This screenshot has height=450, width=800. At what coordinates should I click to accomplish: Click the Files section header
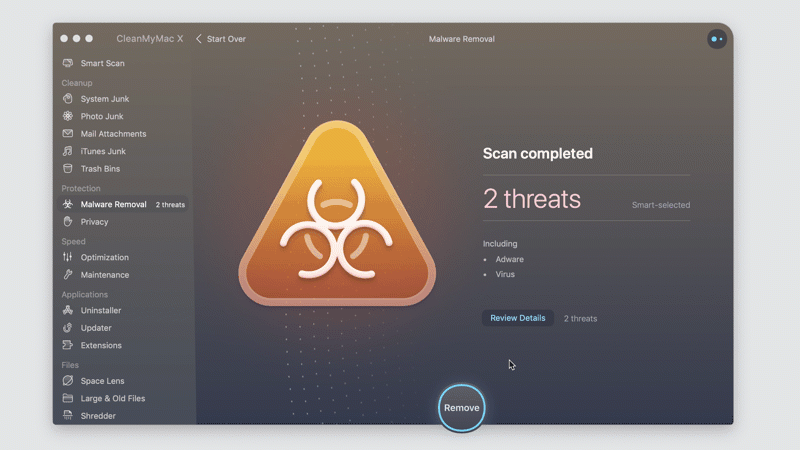pyautogui.click(x=70, y=365)
